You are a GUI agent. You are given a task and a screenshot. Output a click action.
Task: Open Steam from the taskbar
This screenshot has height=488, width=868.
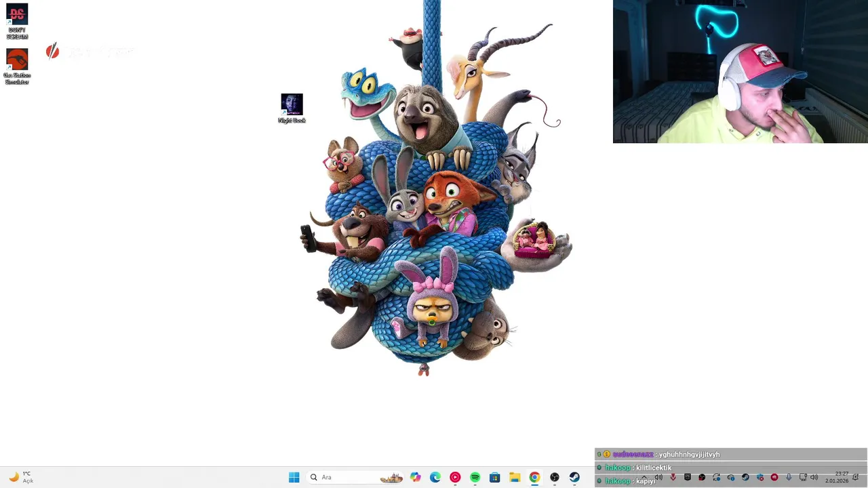(574, 477)
